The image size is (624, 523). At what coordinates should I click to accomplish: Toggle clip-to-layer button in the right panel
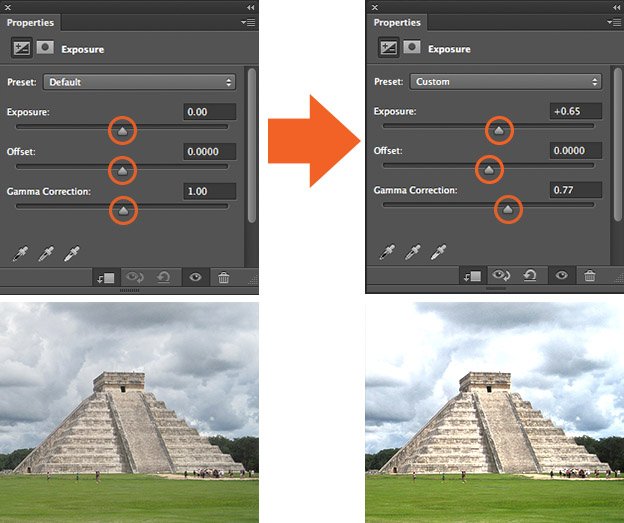[471, 276]
